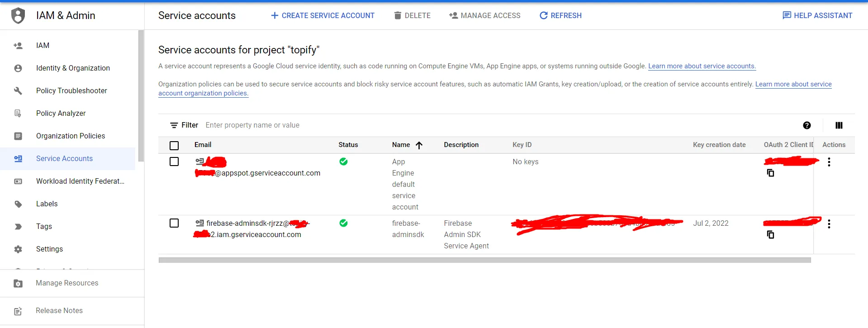Screen dimensions: 868x328
Task: Click the green status checkmark for appspot account
Action: click(x=344, y=162)
